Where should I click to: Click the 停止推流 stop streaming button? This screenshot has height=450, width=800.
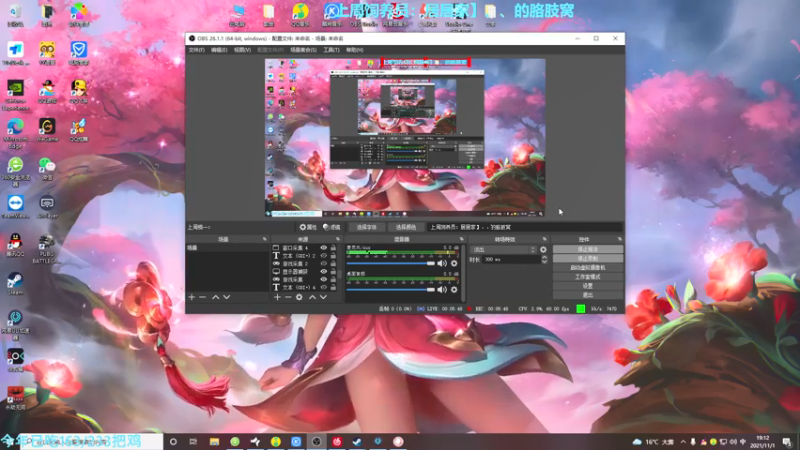pos(588,249)
